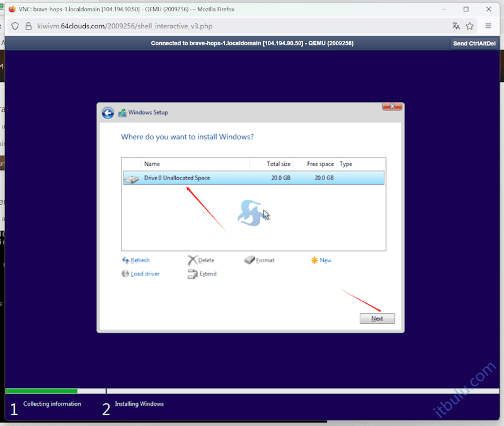Click the Extend partition icon
Viewport: 504px width, 426px height.
pos(192,274)
